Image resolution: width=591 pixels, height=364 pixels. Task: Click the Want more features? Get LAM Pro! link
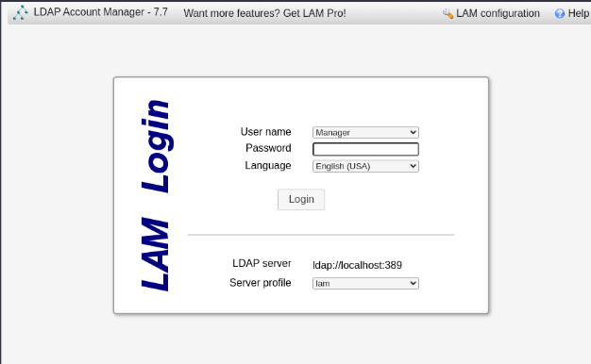pos(264,13)
